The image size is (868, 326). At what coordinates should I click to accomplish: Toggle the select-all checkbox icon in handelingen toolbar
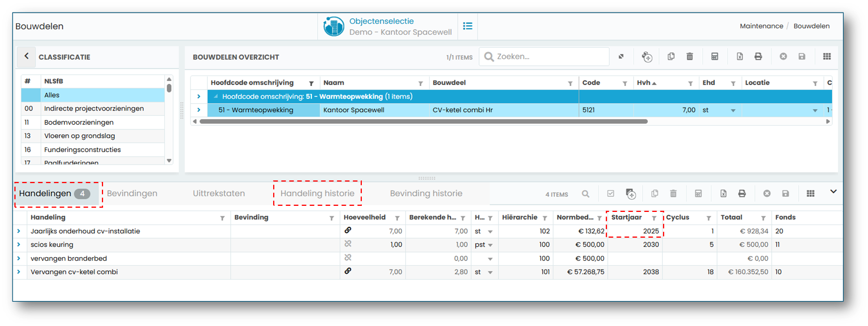coord(610,194)
